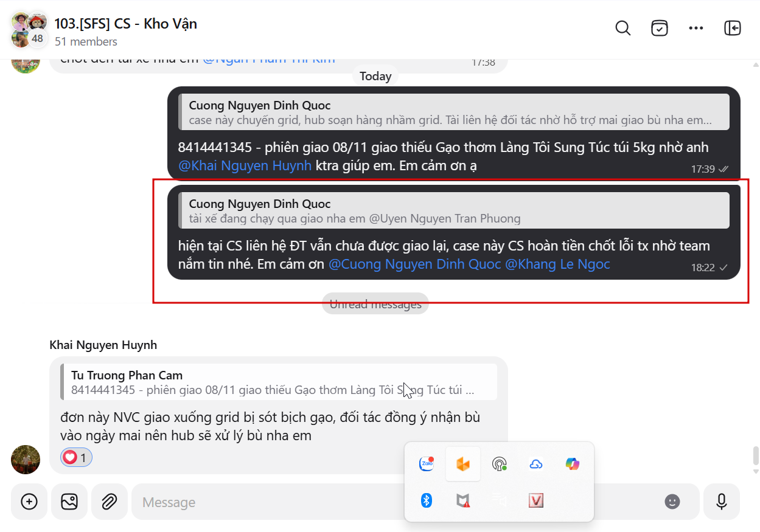Toggle the side panel icon in the header
The image size is (760, 532).
pyautogui.click(x=733, y=29)
